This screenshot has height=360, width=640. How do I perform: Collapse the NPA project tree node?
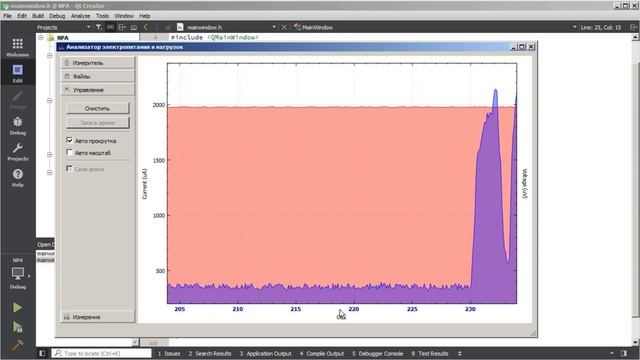41,38
